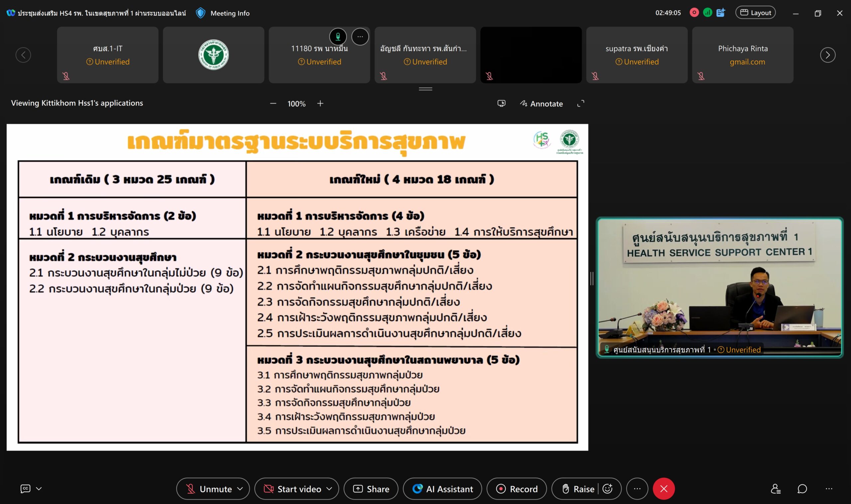Click the gmail.com label under Phichaya Rinta
This screenshot has width=851, height=504.
click(747, 62)
